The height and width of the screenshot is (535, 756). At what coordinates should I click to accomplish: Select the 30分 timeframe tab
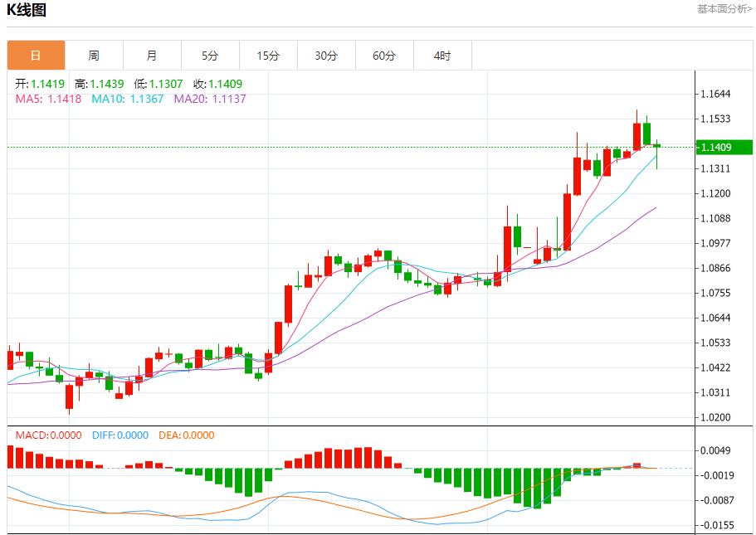[326, 56]
